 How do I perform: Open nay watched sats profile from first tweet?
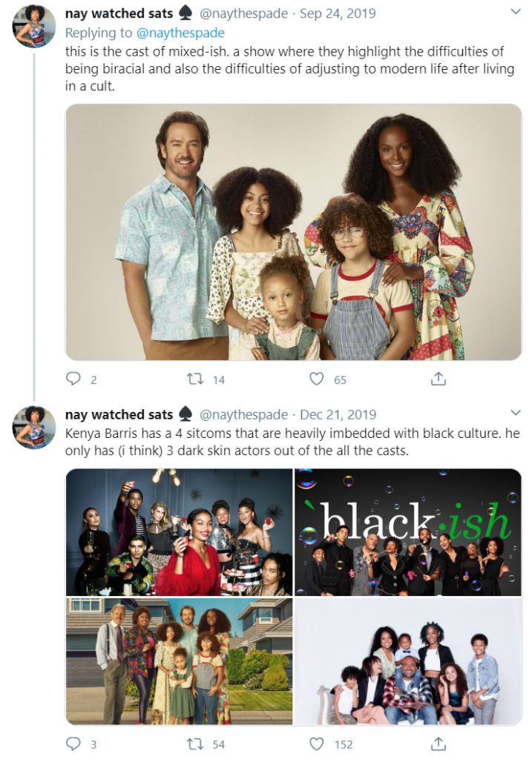[119, 13]
